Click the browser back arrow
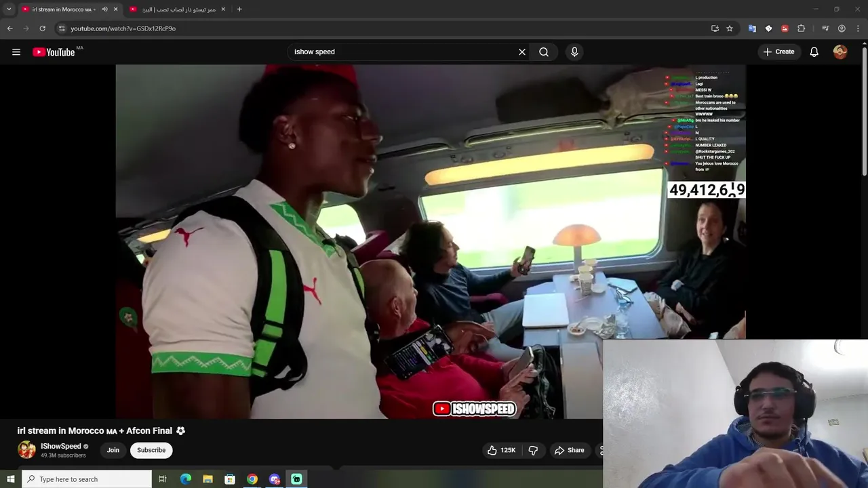The width and height of the screenshot is (868, 488). pyautogui.click(x=9, y=28)
